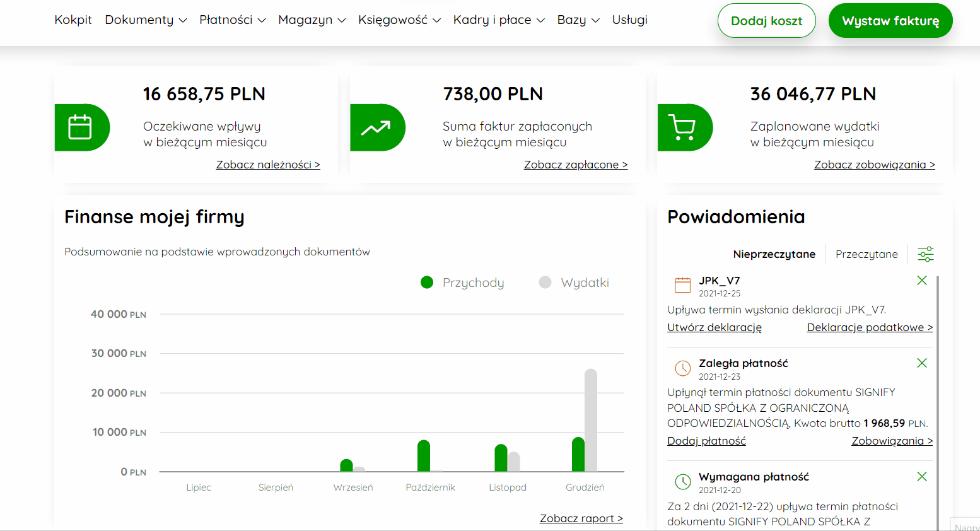Click the clock icon beside Zaległa płatność
Image resolution: width=980 pixels, height=531 pixels.
coord(682,368)
